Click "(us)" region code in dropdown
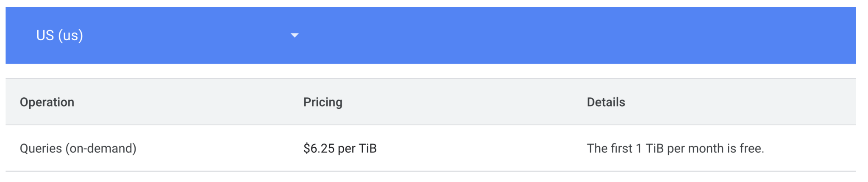 70,36
